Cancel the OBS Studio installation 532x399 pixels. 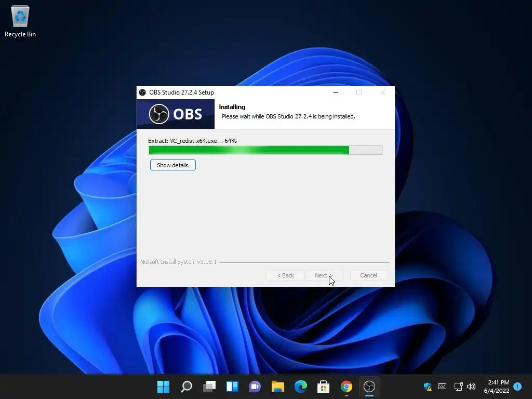tap(368, 275)
